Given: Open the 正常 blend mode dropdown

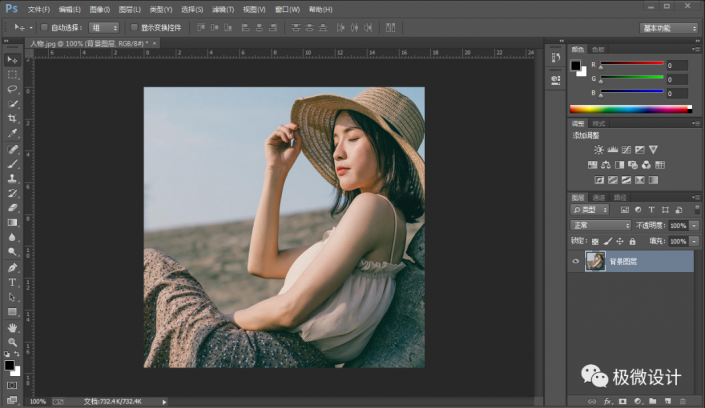Looking at the screenshot, I should point(599,226).
